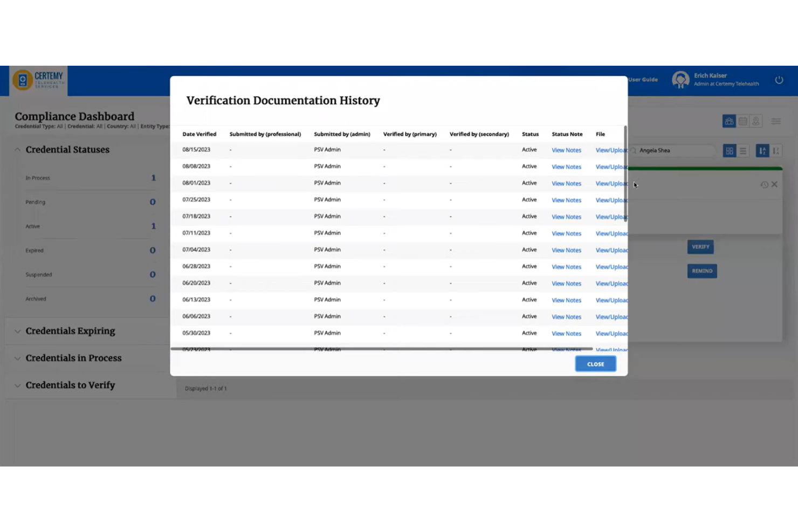Viewport: 798px width, 532px height.
Task: Click the Certemy logo
Action: coord(38,79)
